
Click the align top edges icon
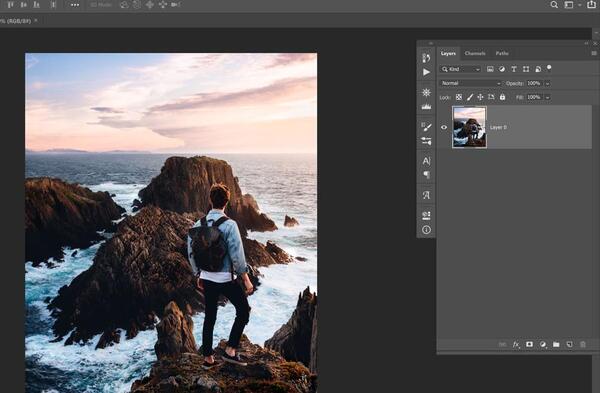[11, 5]
